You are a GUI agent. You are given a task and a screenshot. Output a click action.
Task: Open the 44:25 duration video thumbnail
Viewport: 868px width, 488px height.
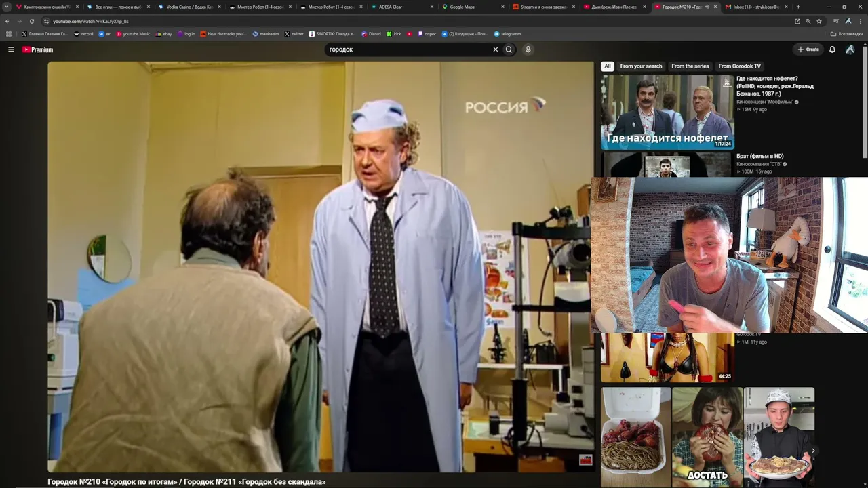[667, 357]
